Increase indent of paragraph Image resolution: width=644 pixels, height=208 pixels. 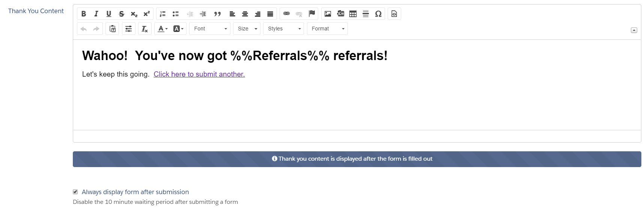(x=203, y=14)
